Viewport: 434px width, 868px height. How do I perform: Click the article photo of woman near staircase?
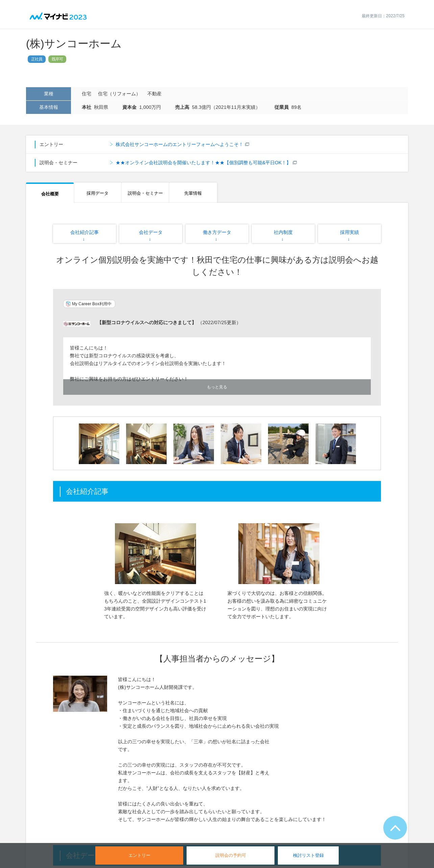coord(279,553)
